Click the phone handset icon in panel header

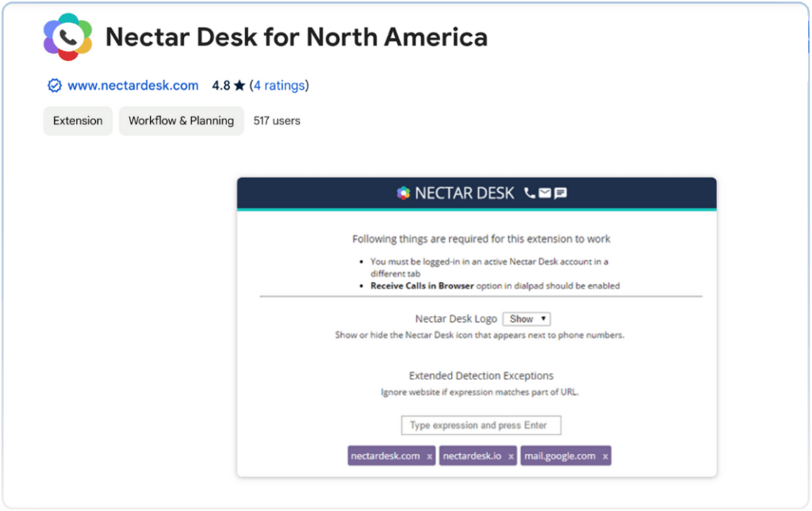pos(528,193)
